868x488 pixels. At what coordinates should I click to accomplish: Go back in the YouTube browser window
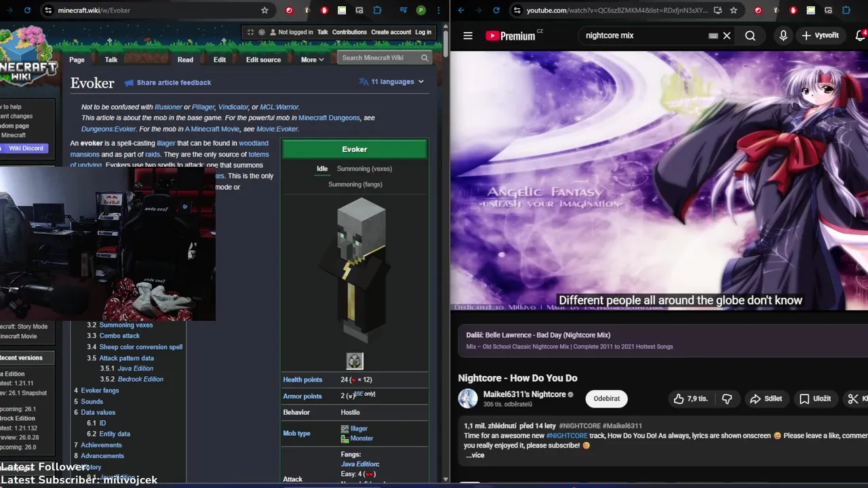click(462, 10)
